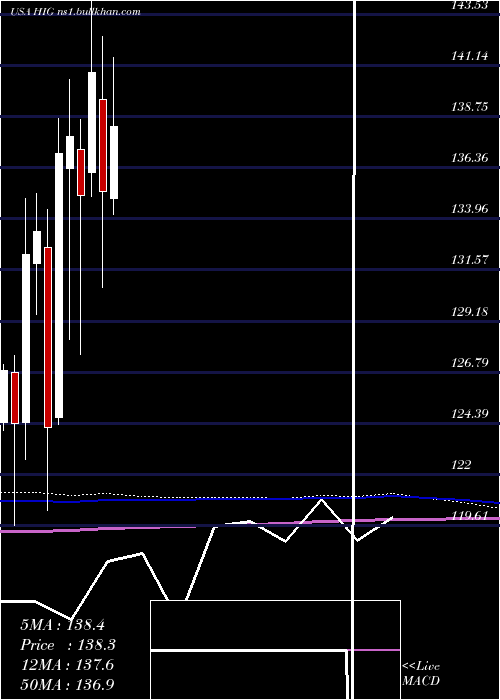Screen dimensions: 500x700
Task: Click the 131.57 price axis label
Action: click(x=470, y=259)
